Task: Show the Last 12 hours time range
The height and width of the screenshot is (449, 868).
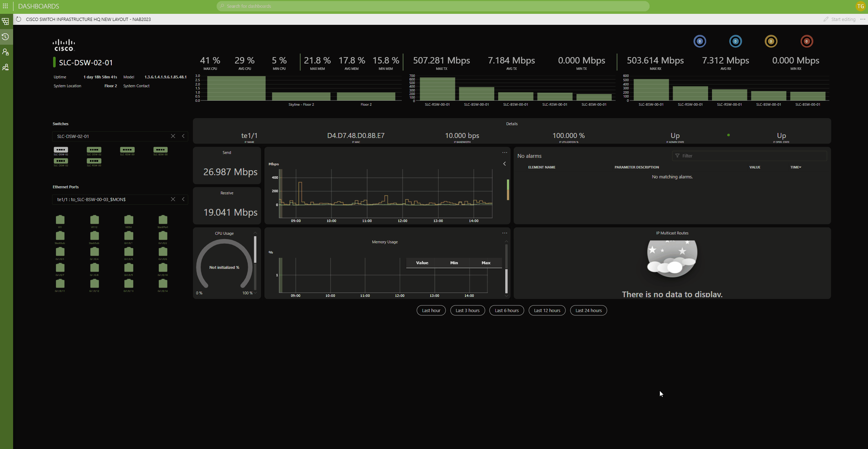Action: (x=547, y=310)
